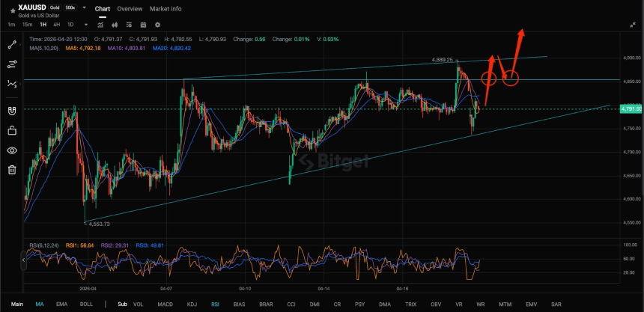Image resolution: width=644 pixels, height=312 pixels.
Task: Click the current price tag 4,791.93
Action: [631, 108]
